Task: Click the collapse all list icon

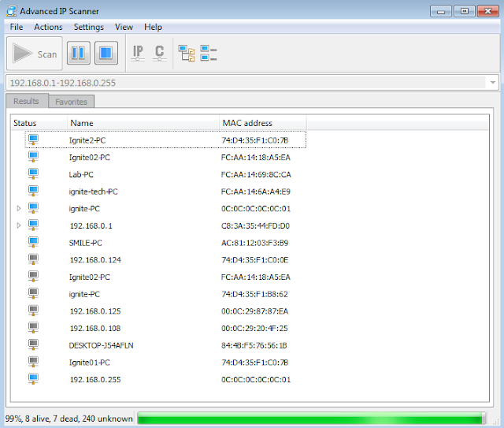Action: click(x=208, y=53)
